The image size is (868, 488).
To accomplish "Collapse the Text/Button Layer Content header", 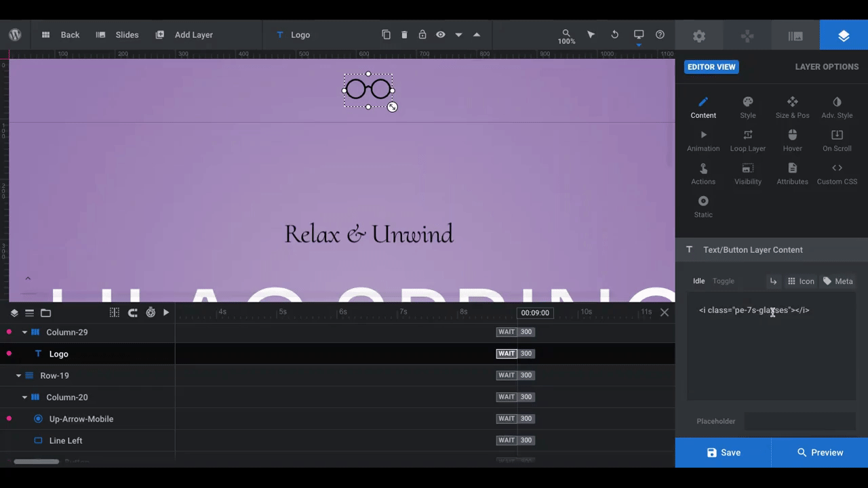I will coord(772,249).
